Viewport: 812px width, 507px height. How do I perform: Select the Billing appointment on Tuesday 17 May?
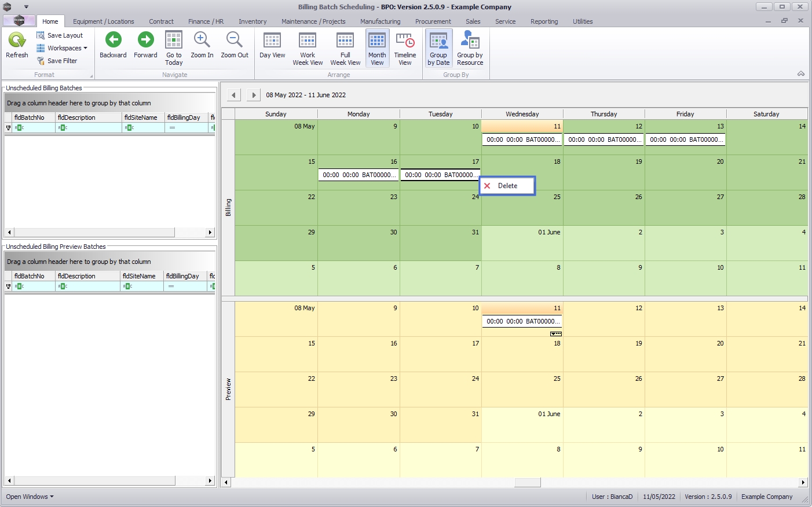click(440, 175)
